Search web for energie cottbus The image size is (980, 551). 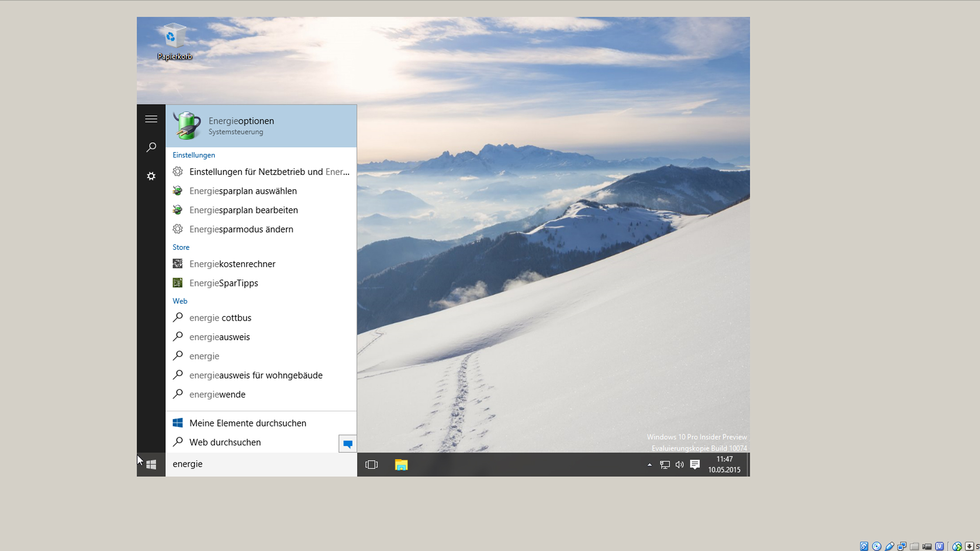[x=261, y=318]
